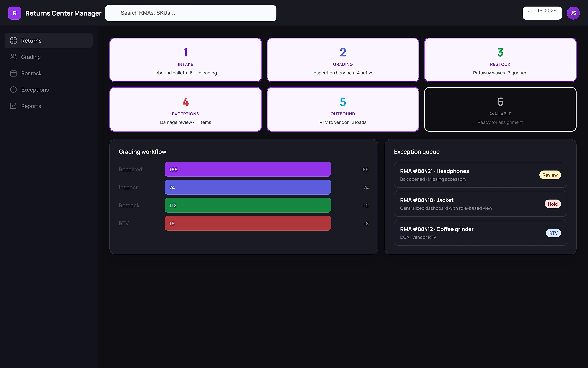Select the Grading stage card numbered 2

coord(343,60)
